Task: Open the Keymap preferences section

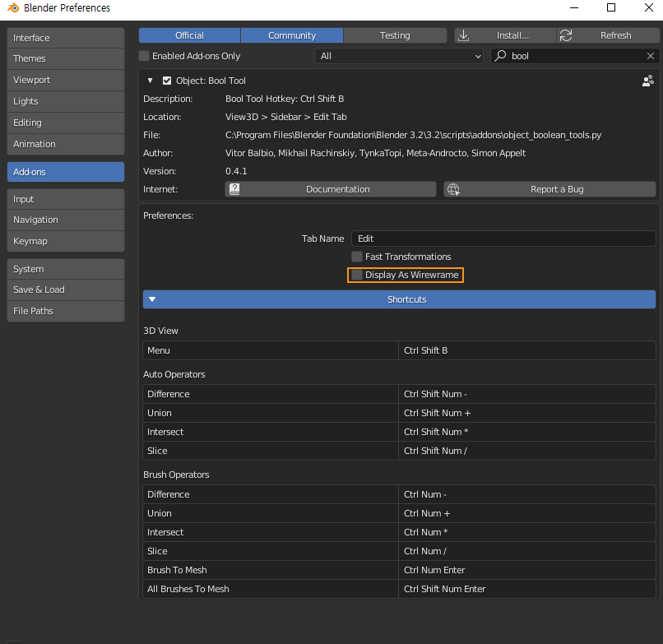Action: pyautogui.click(x=66, y=241)
